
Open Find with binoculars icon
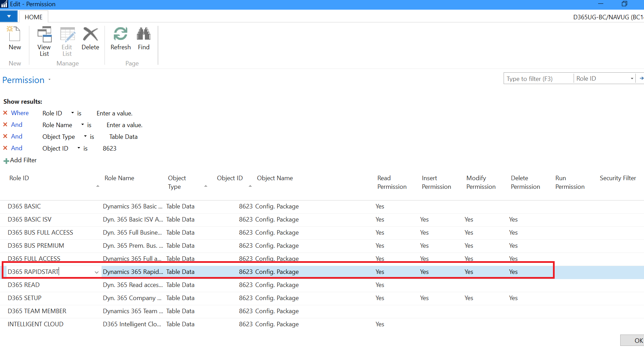click(x=143, y=38)
